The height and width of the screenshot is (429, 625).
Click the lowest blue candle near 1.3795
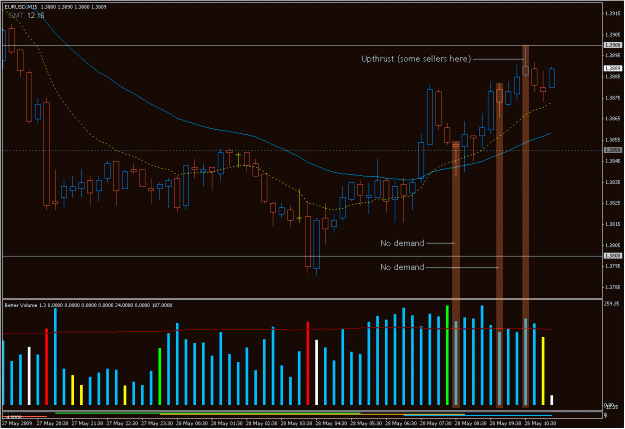[316, 245]
